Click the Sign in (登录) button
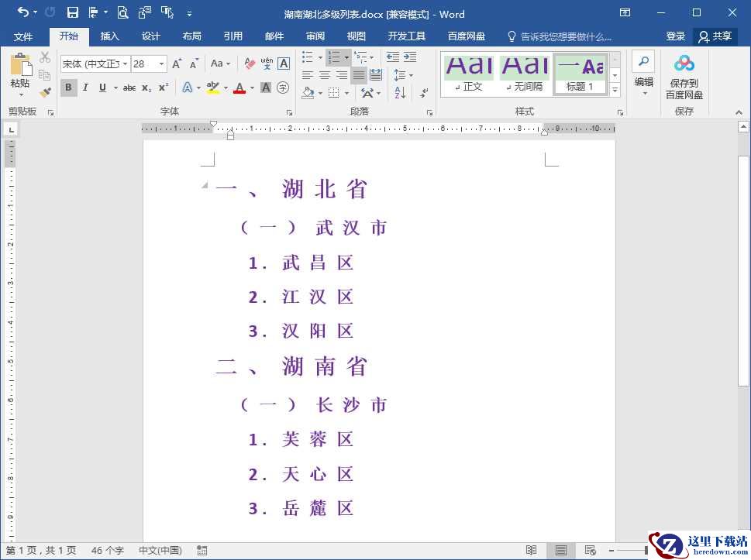Image resolution: width=751 pixels, height=560 pixels. tap(675, 36)
